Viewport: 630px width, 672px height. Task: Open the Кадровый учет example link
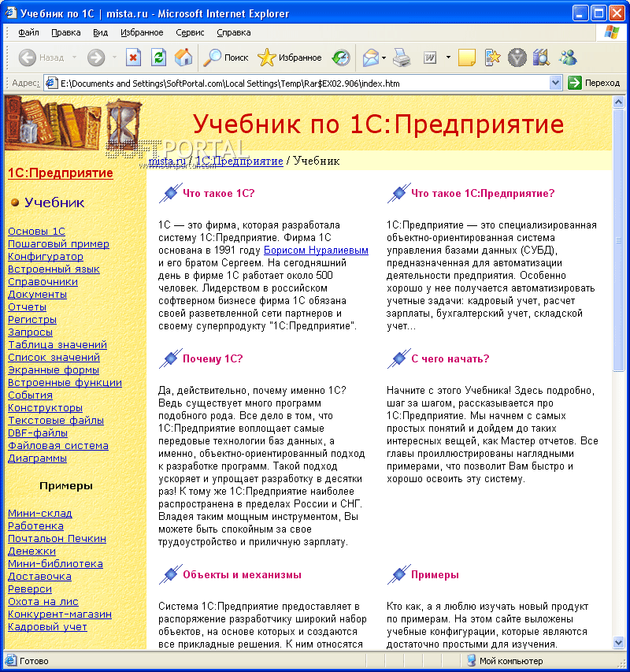pyautogui.click(x=47, y=627)
